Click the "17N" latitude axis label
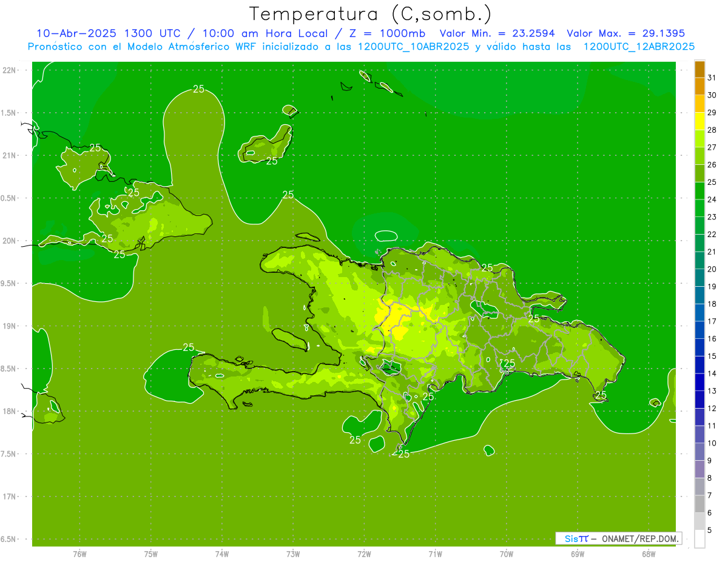The width and height of the screenshot is (728, 562). click(9, 497)
